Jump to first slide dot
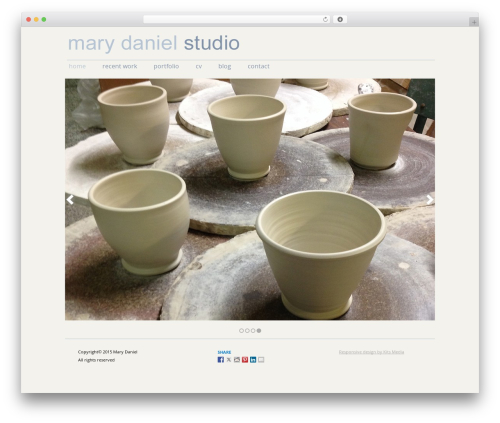Image resolution: width=500 pixels, height=423 pixels. [x=241, y=331]
